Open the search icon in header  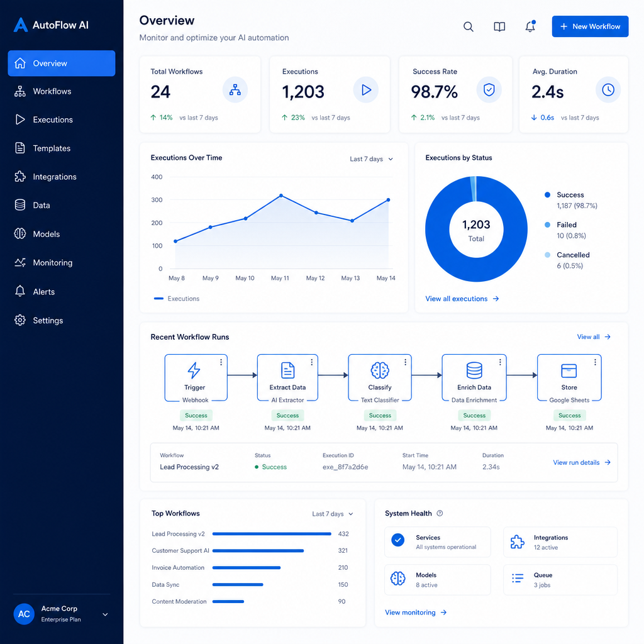point(468,26)
